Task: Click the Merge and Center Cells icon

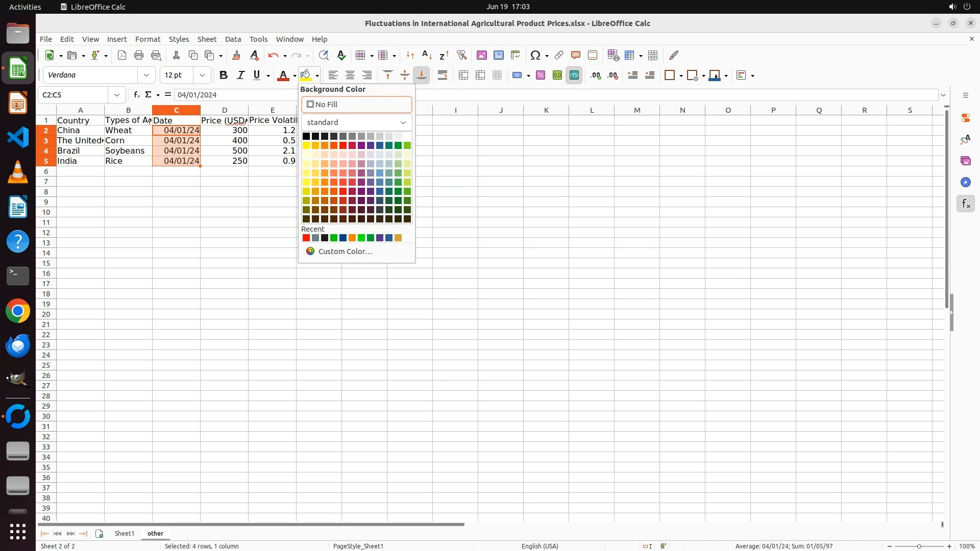Action: (463, 76)
